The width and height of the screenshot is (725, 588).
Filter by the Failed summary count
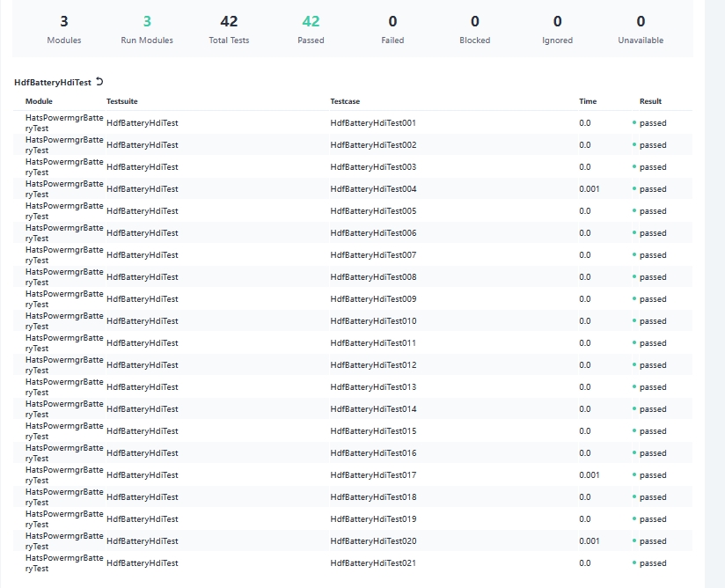(x=392, y=22)
